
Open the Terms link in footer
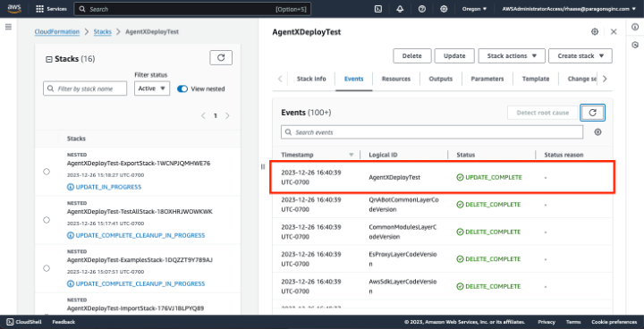click(573, 322)
